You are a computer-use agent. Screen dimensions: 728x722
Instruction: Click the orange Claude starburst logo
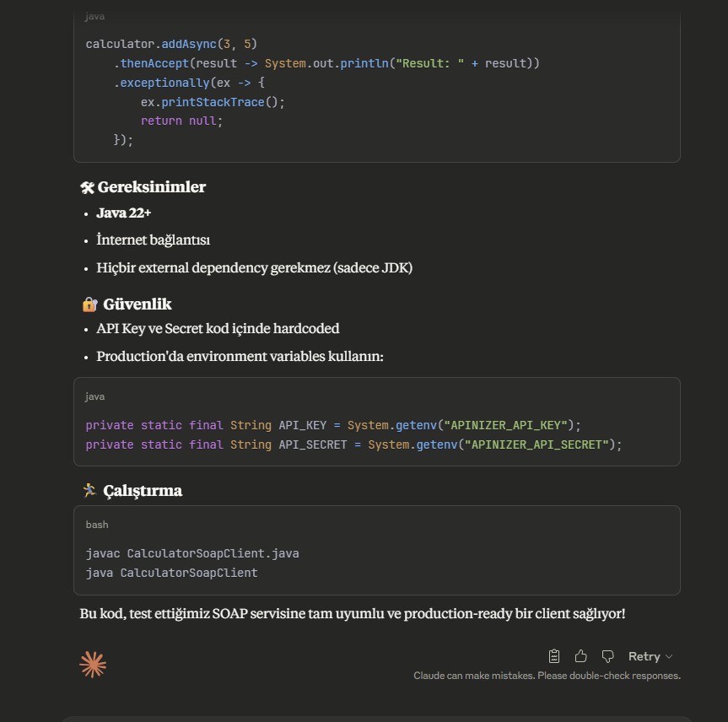(93, 665)
